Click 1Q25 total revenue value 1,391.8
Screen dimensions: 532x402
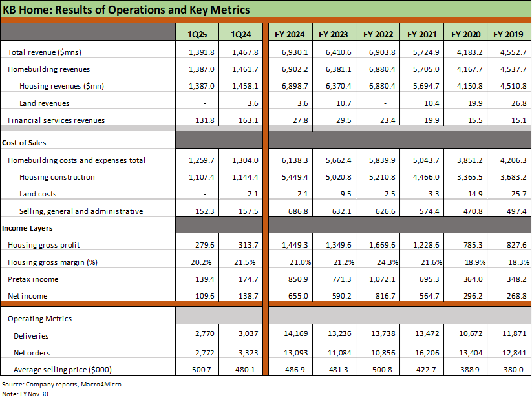202,52
